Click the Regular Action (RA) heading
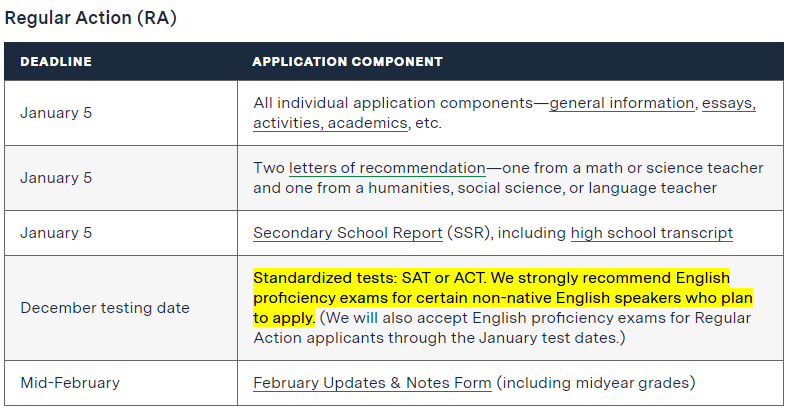 [x=91, y=18]
